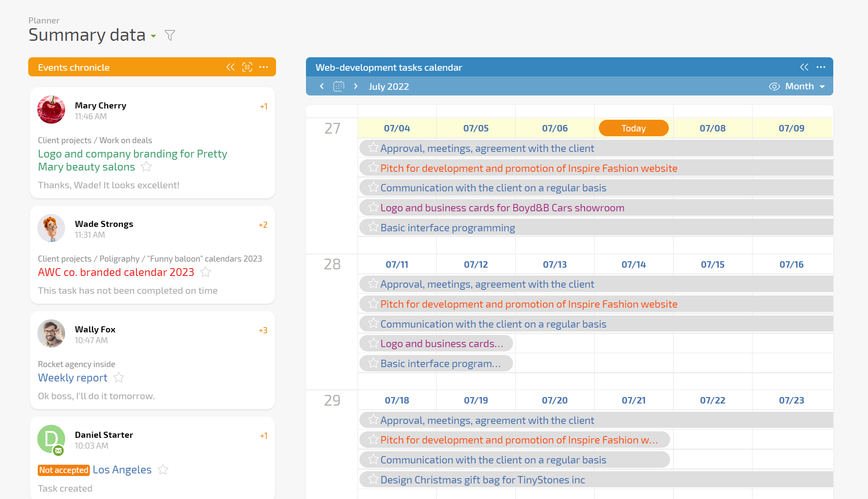This screenshot has width=868, height=499.
Task: Open Events chronicle more options menu
Action: click(x=263, y=67)
